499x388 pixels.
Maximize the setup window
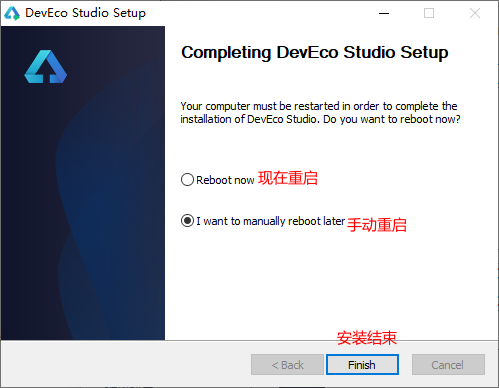pyautogui.click(x=429, y=13)
